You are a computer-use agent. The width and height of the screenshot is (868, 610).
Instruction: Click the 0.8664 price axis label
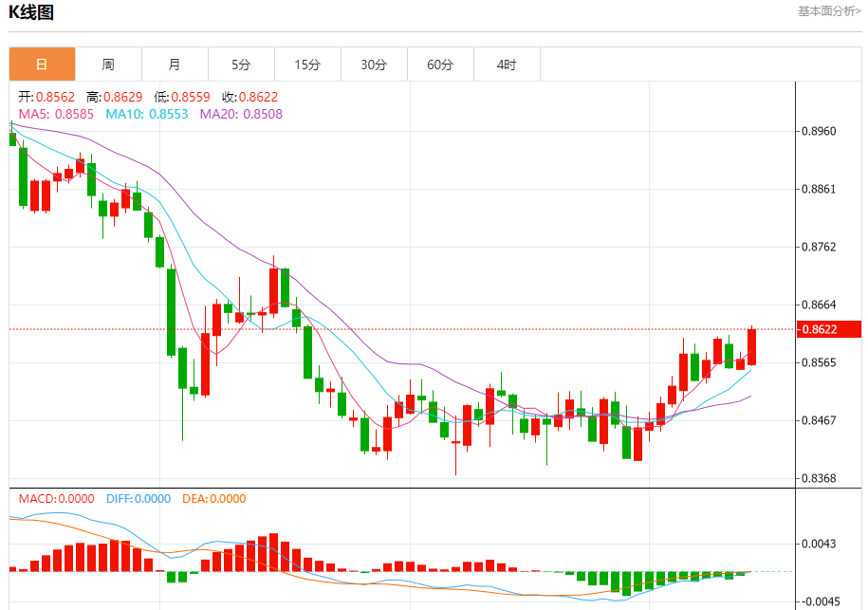click(x=819, y=305)
